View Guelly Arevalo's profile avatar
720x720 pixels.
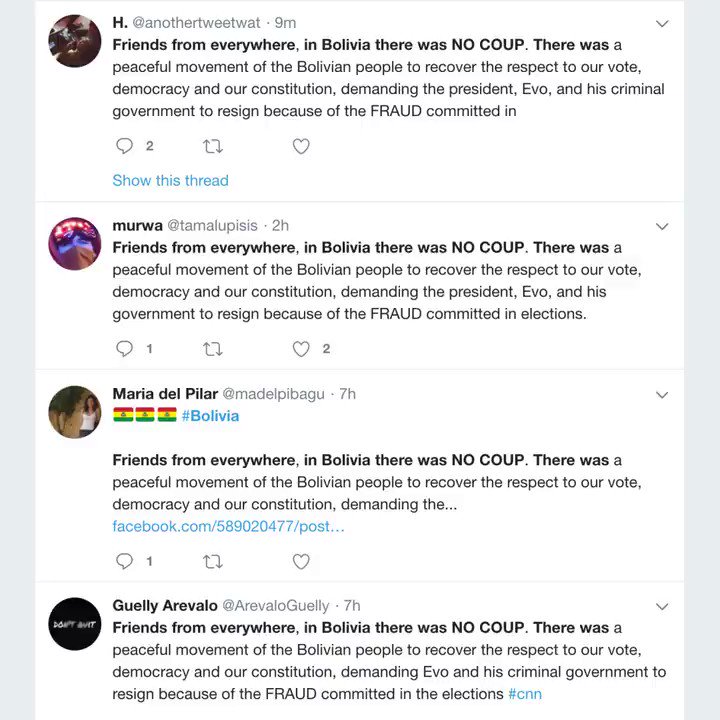click(75, 624)
